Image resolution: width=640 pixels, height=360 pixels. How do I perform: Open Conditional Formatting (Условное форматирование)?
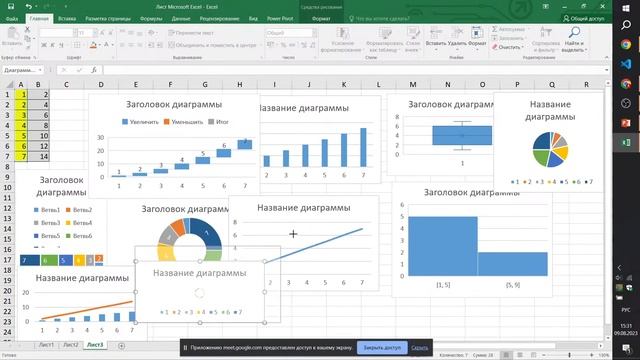pyautogui.click(x=342, y=39)
